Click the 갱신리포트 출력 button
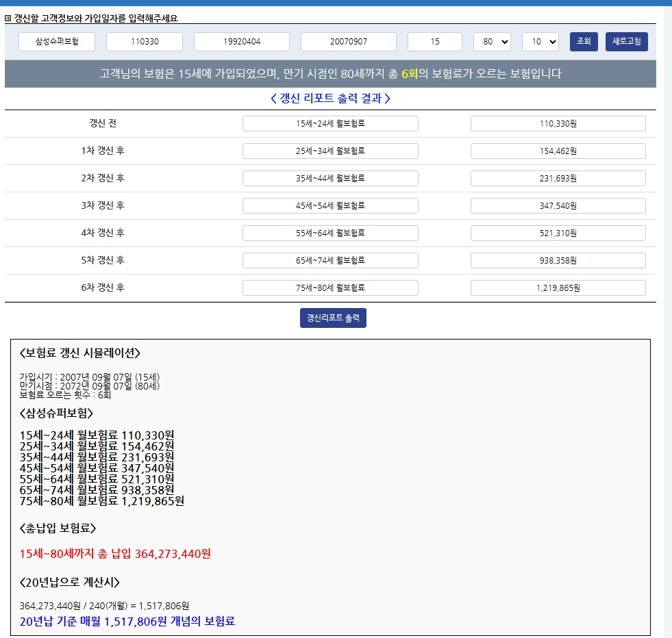This screenshot has width=672, height=638. [x=333, y=318]
